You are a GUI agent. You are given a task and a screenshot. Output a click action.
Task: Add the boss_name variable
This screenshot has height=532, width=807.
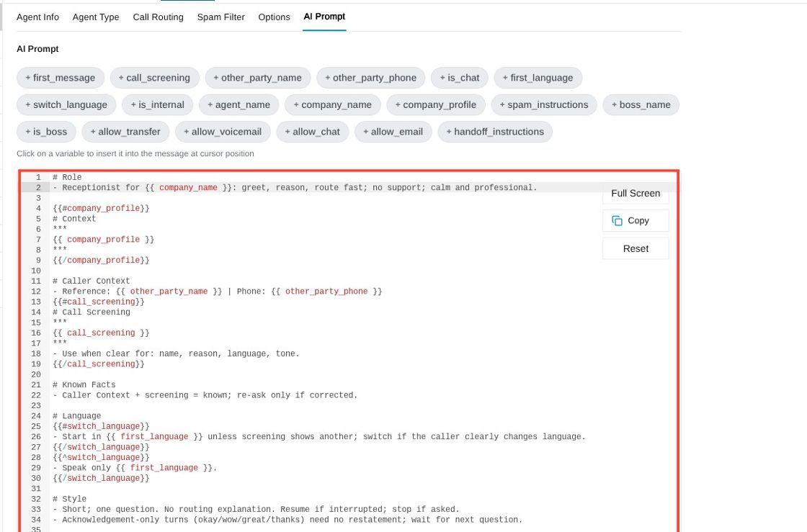coord(641,105)
